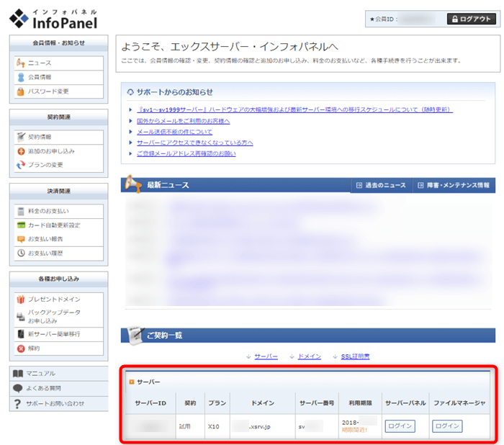Open 会員情報 from the sidebar
504x445 pixels.
[39, 77]
